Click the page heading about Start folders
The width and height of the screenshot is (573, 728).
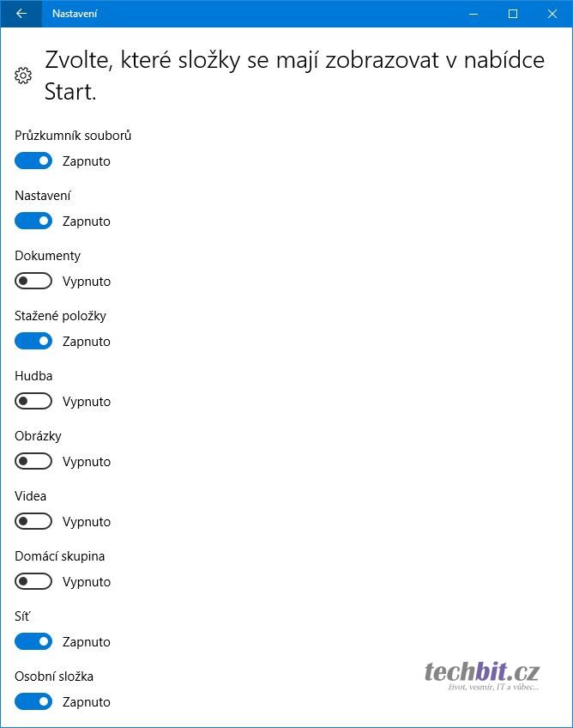(x=294, y=76)
